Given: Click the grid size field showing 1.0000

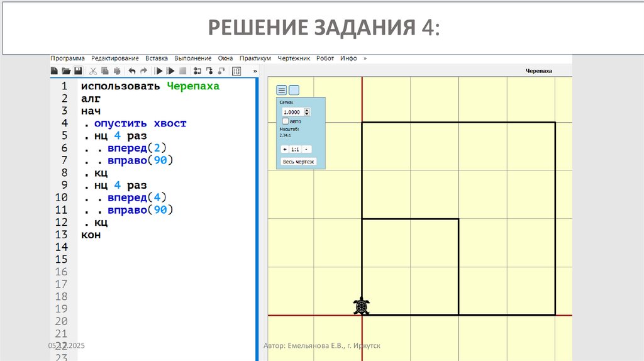Looking at the screenshot, I should coord(292,112).
